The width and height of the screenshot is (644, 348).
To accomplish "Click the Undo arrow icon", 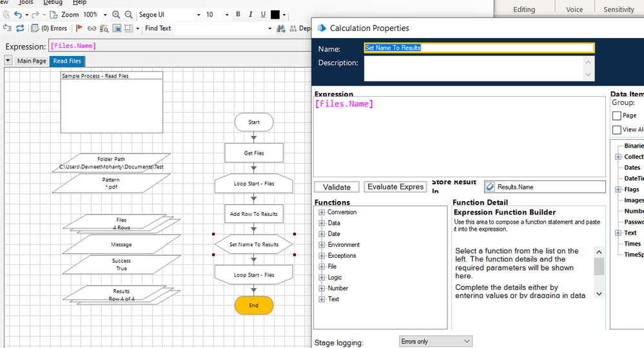I will [x=18, y=14].
